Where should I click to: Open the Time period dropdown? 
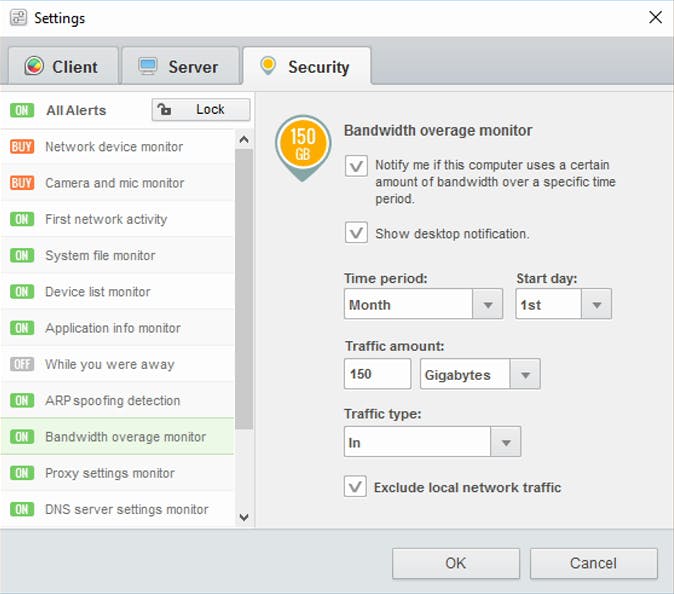487,305
